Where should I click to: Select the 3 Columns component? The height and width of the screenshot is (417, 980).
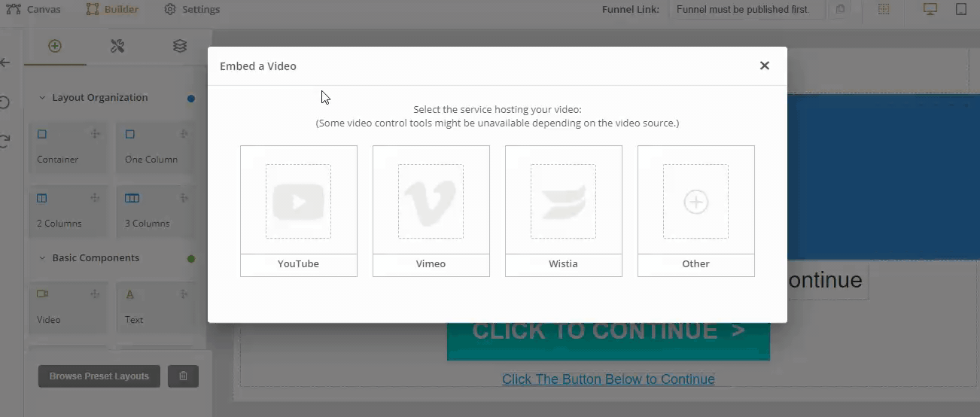(156, 211)
